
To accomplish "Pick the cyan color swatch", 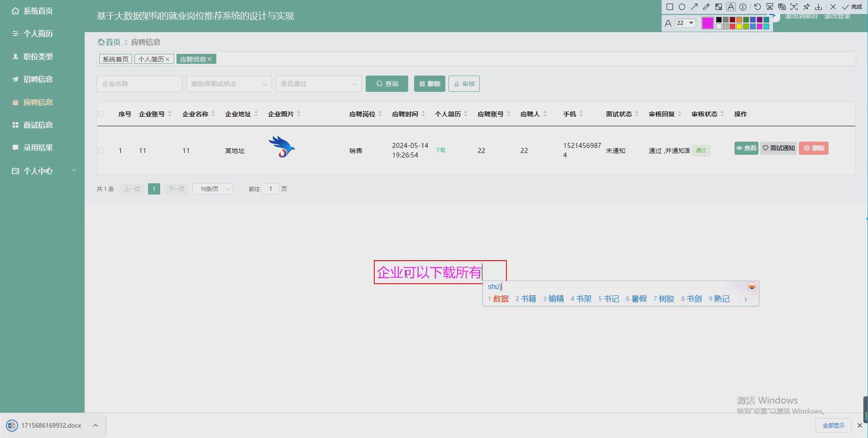I will pos(766,26).
